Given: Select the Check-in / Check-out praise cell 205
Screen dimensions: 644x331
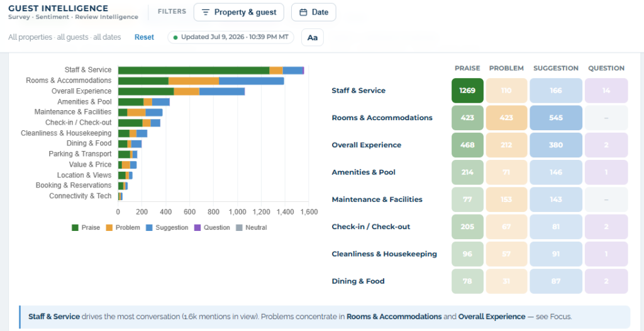Looking at the screenshot, I should point(467,227).
